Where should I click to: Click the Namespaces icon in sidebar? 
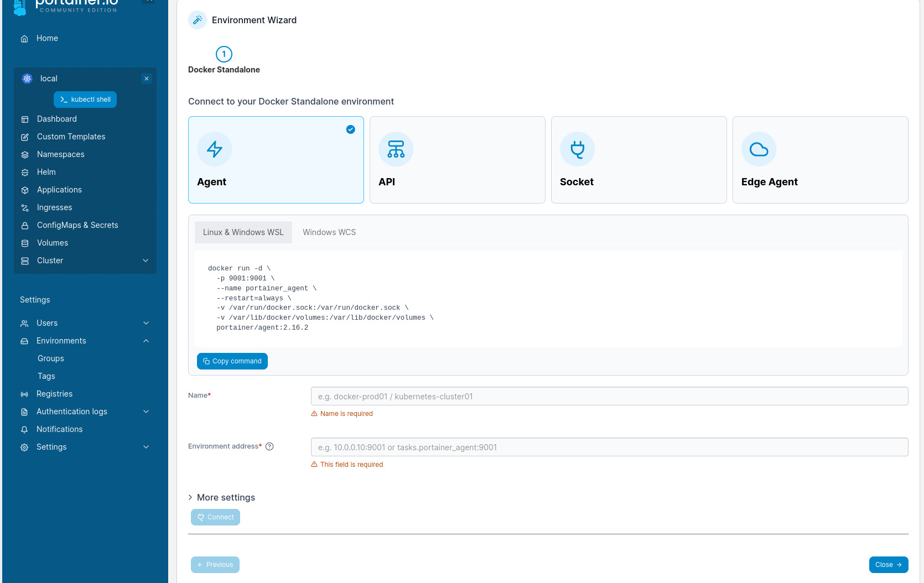point(24,154)
